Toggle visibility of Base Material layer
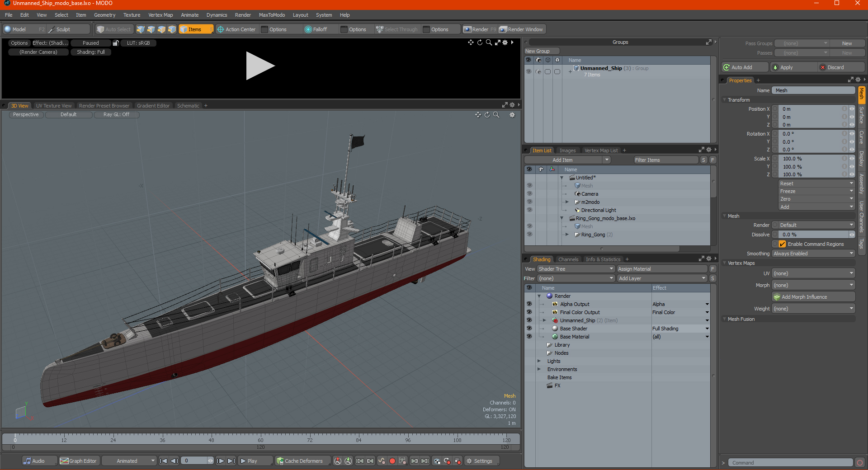868x470 pixels. coord(529,336)
